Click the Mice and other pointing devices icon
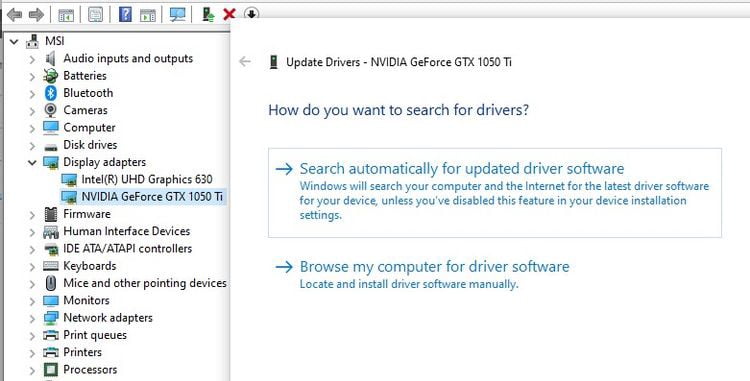This screenshot has width=750, height=381. tap(51, 283)
